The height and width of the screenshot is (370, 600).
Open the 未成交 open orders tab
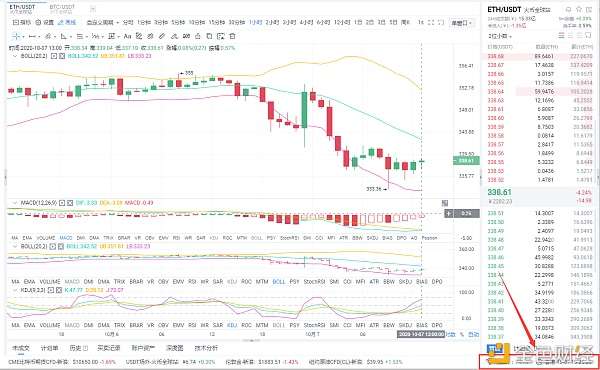(21, 348)
